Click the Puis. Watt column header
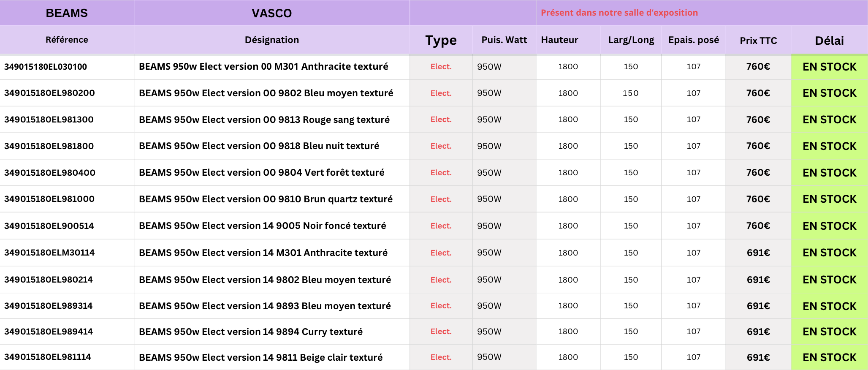This screenshot has width=868, height=370. (x=504, y=40)
